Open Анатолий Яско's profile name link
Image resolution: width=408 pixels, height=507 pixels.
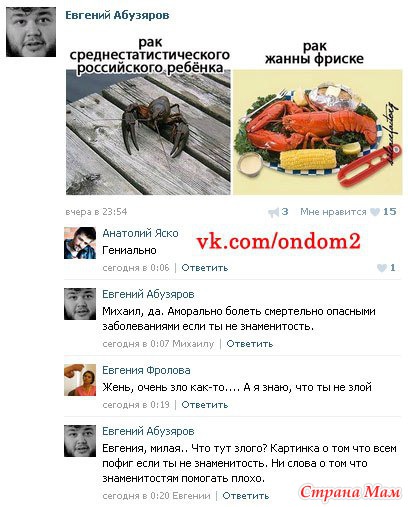140,233
